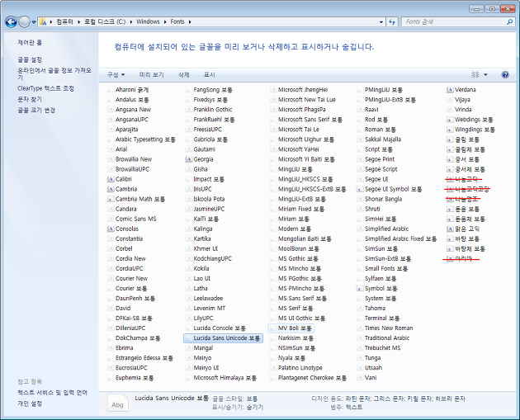Screen dimensions: 520x420
Task: Select the Segoe UI Symbol 보통 icon
Action: click(360, 189)
